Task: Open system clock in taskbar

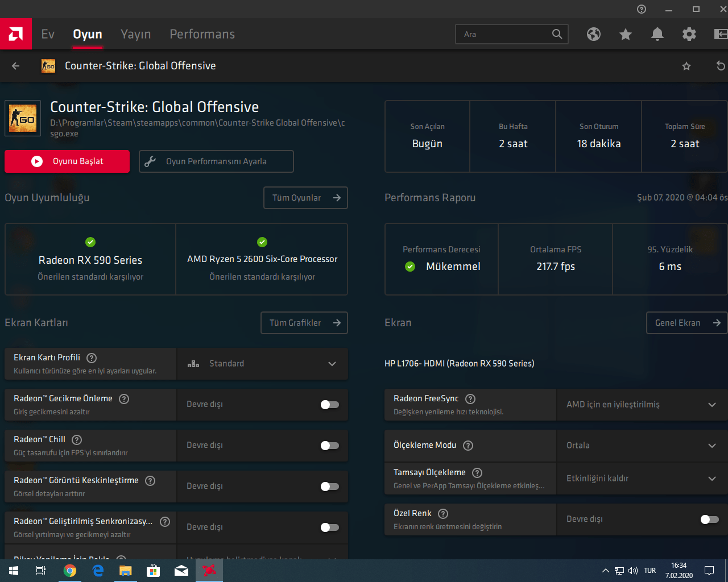Action: (679, 571)
